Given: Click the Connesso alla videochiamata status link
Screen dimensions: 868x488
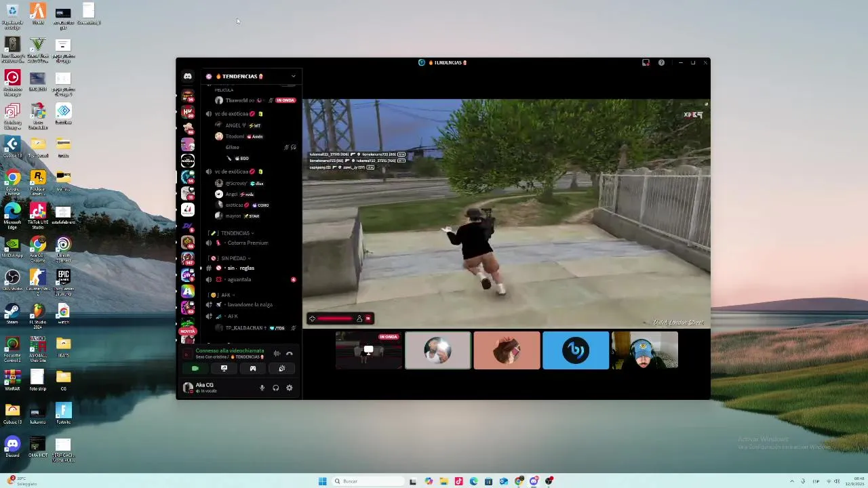Looking at the screenshot, I should [229, 351].
